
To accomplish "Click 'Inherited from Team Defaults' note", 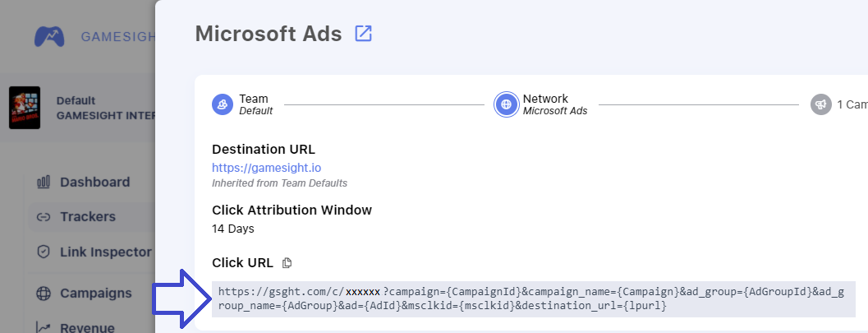I will click(x=279, y=183).
